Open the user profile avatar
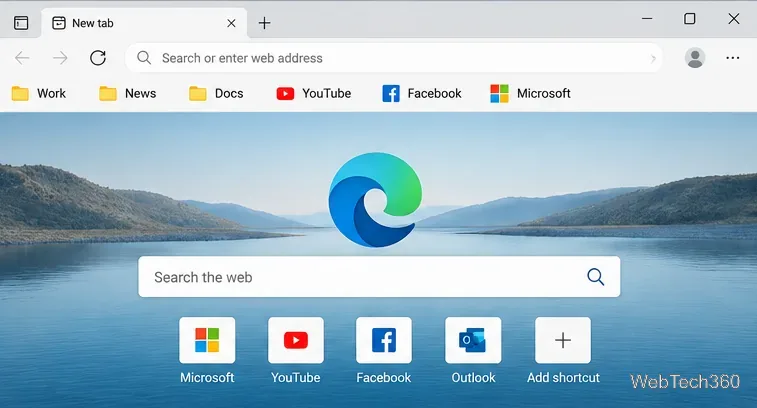Image resolution: width=757 pixels, height=408 pixels. click(695, 58)
